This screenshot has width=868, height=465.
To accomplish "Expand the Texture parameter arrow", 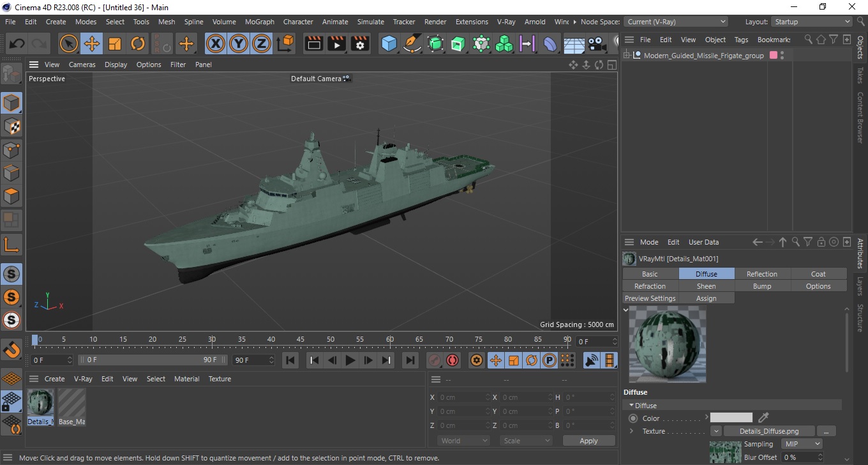I will click(631, 431).
